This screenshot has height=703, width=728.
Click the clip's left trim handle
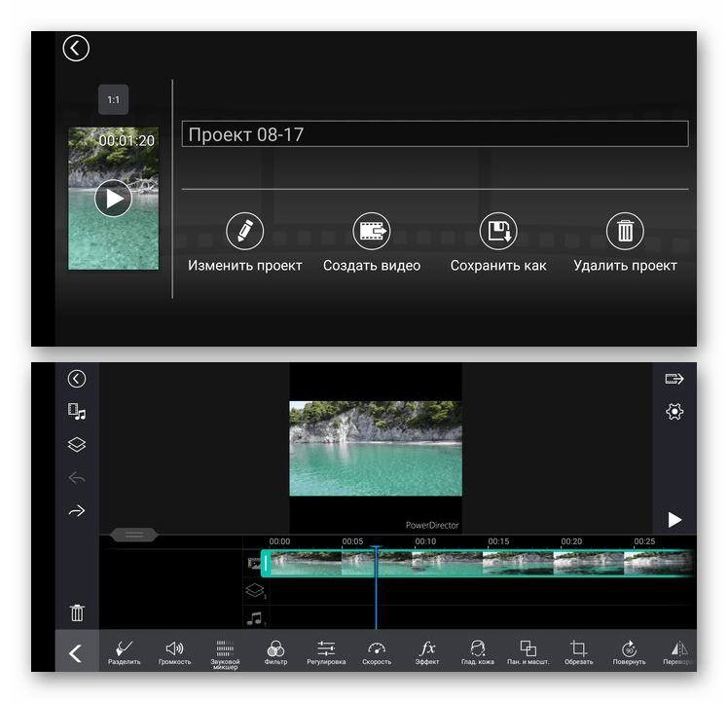266,564
